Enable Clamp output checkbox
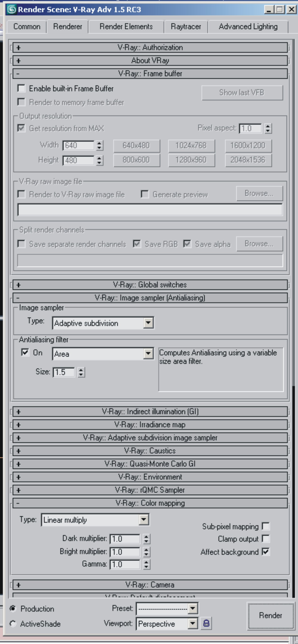Screen dimensions: 298x644 (266, 539)
